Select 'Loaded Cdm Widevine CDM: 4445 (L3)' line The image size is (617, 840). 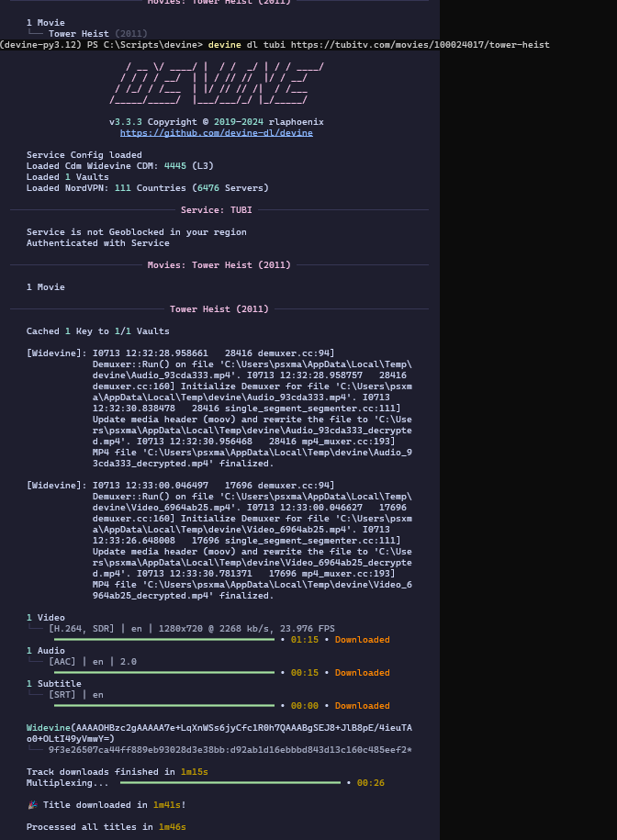coord(120,166)
